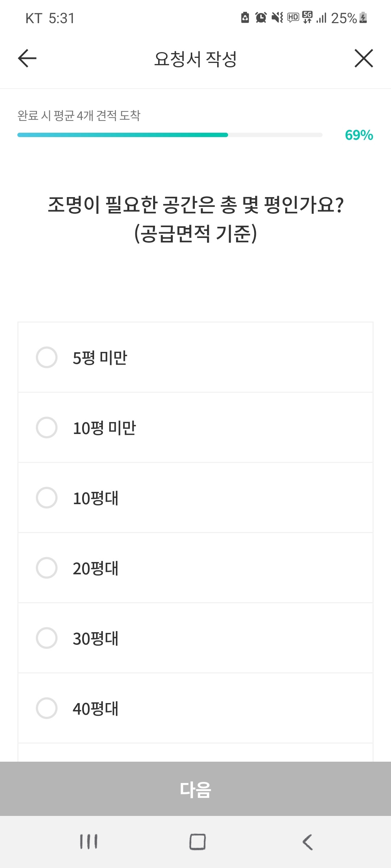391x868 pixels.
Task: Close the request form with X
Action: click(x=363, y=58)
